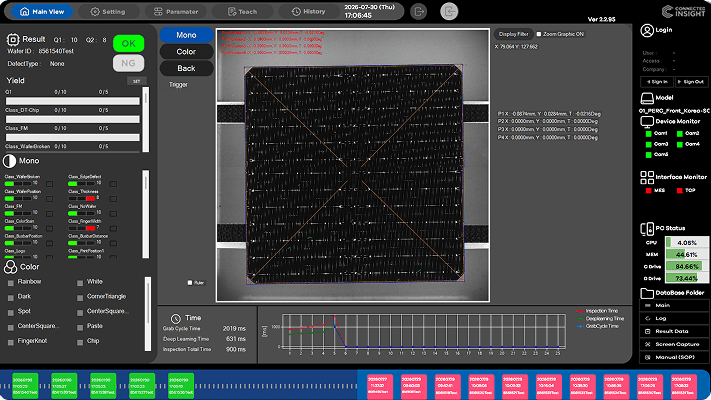The width and height of the screenshot is (711, 400).
Task: Enable the White color defect checkbox
Action: (80, 283)
